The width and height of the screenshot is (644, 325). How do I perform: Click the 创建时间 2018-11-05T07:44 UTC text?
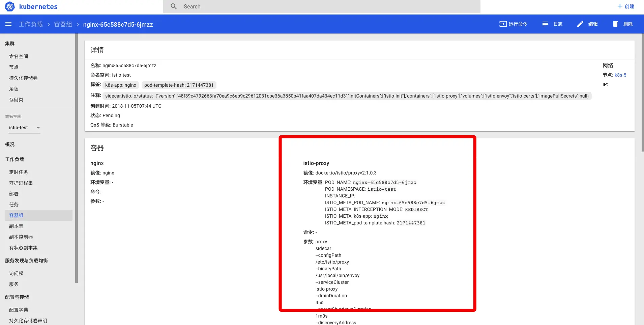pos(126,106)
